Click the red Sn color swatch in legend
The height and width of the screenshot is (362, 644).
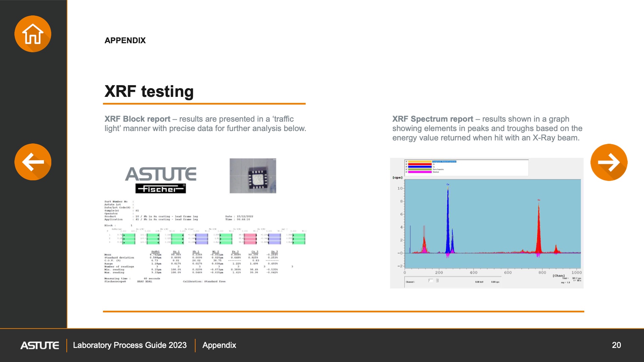[420, 164]
